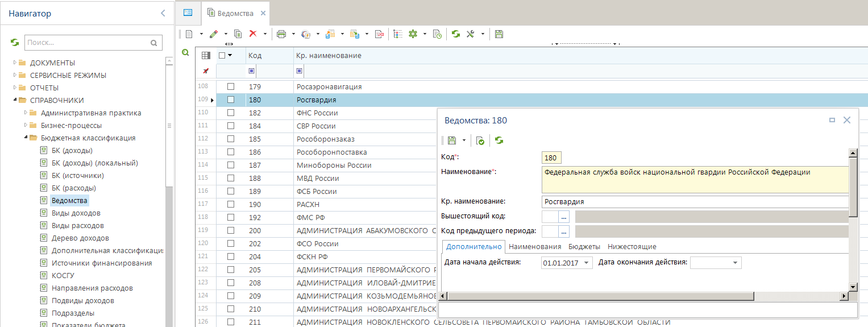Switch to the Бюджеты tab
The width and height of the screenshot is (868, 327).
coord(584,247)
